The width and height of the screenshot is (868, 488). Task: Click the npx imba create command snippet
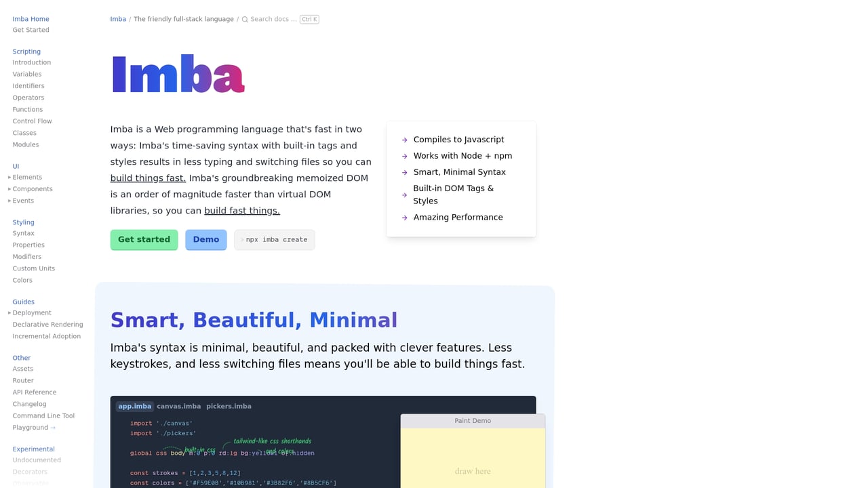[274, 239]
